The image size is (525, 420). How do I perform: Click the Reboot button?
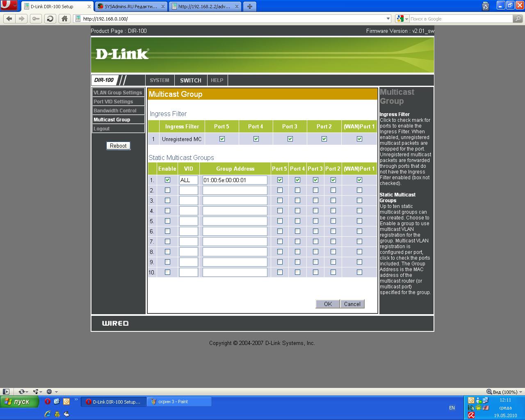pyautogui.click(x=118, y=146)
